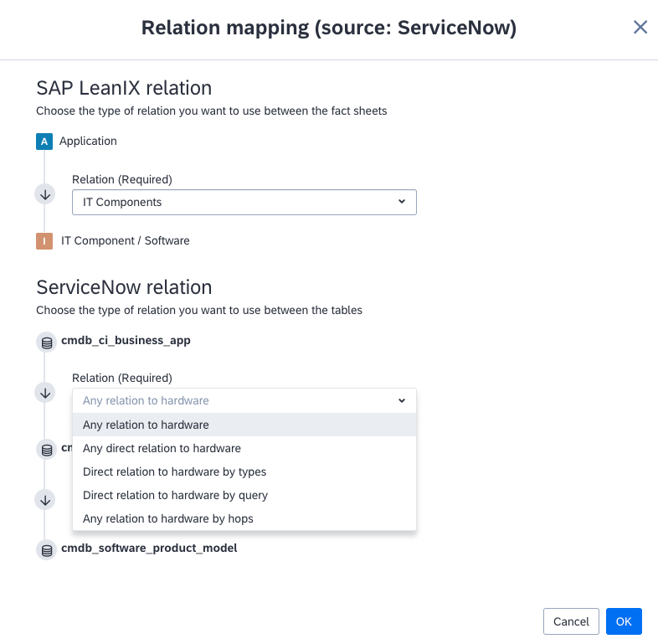Click the 'IT Component / Software' label
The height and width of the screenshot is (644, 658).
[x=126, y=241]
